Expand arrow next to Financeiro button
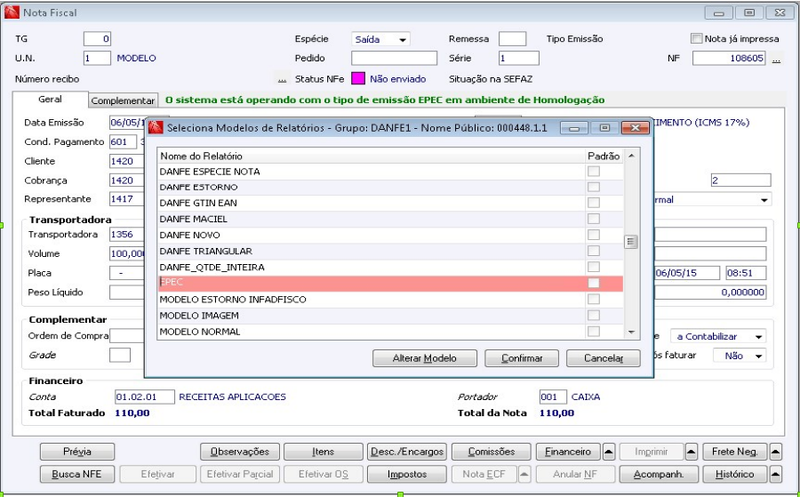 [609, 452]
